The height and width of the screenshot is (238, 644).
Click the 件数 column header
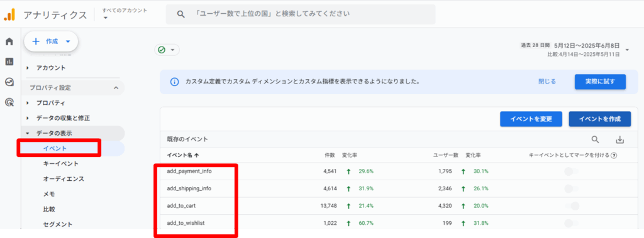[330, 156]
